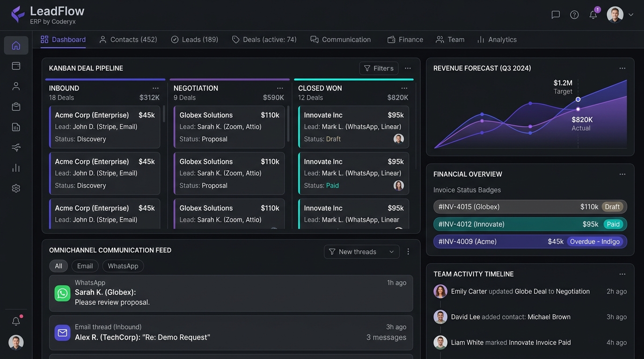
Task: Click the sidebar bottom user avatar
Action: pyautogui.click(x=16, y=343)
